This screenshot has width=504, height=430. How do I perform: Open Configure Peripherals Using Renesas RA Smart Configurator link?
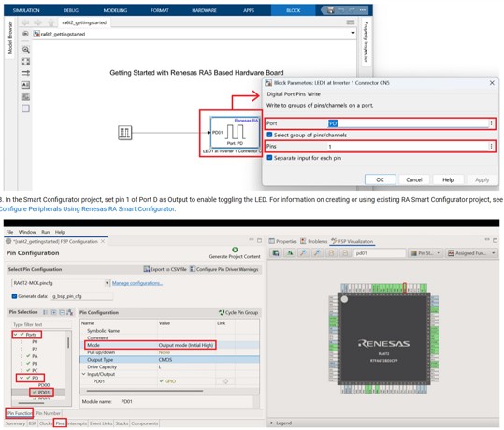click(88, 208)
